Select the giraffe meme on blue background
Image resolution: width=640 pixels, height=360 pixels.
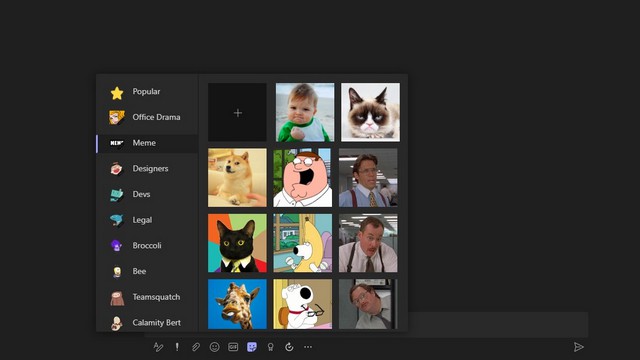[x=238, y=304]
